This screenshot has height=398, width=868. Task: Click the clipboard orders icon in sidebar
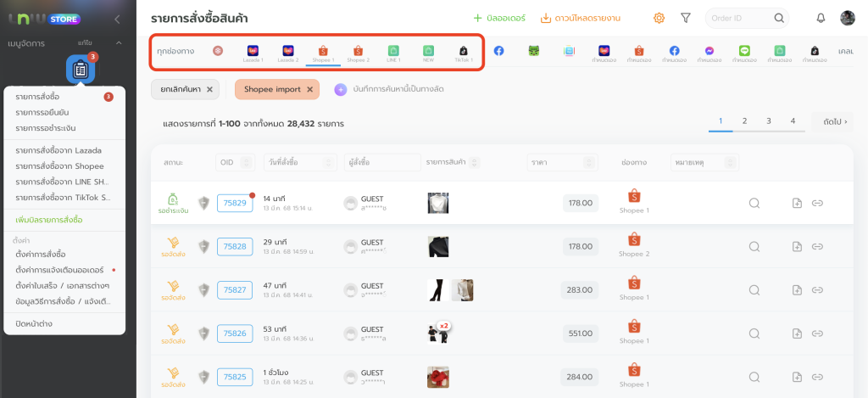[x=80, y=70]
